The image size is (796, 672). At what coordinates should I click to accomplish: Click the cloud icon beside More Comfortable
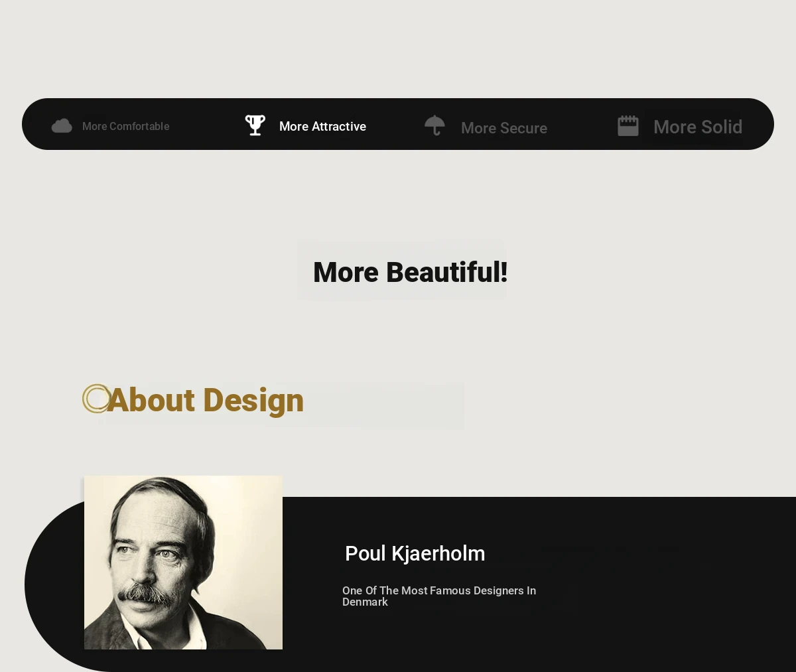click(x=62, y=125)
